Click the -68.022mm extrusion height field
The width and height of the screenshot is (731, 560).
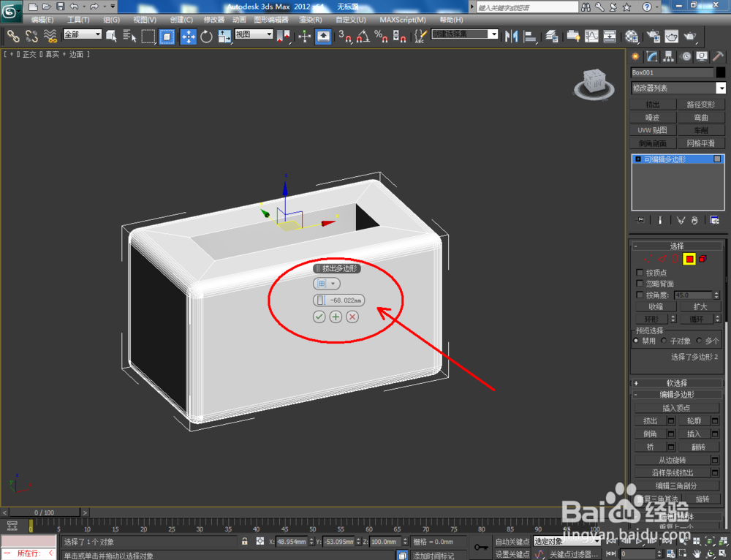click(339, 300)
